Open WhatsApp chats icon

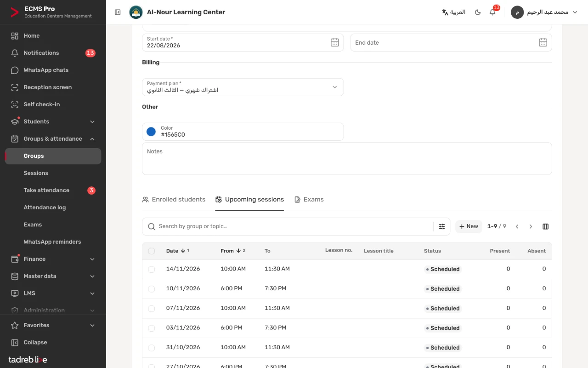[x=15, y=70]
